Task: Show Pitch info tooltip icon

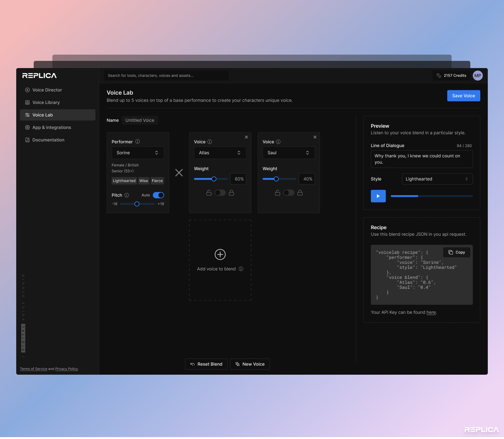Action: [127, 195]
